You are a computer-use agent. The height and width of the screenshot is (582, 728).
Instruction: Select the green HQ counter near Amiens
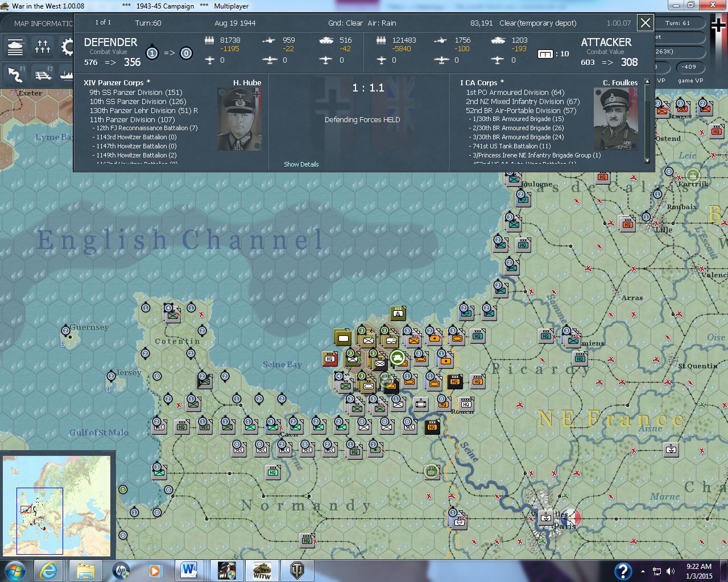click(x=580, y=358)
